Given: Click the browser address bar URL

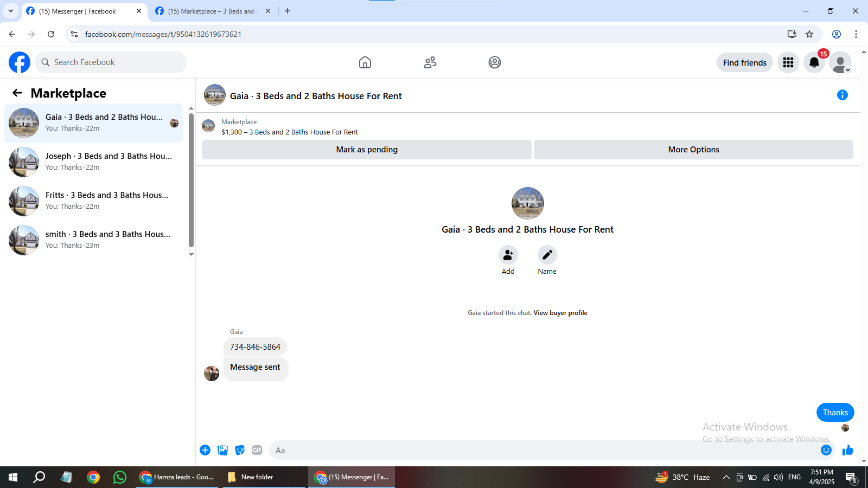Looking at the screenshot, I should (163, 34).
